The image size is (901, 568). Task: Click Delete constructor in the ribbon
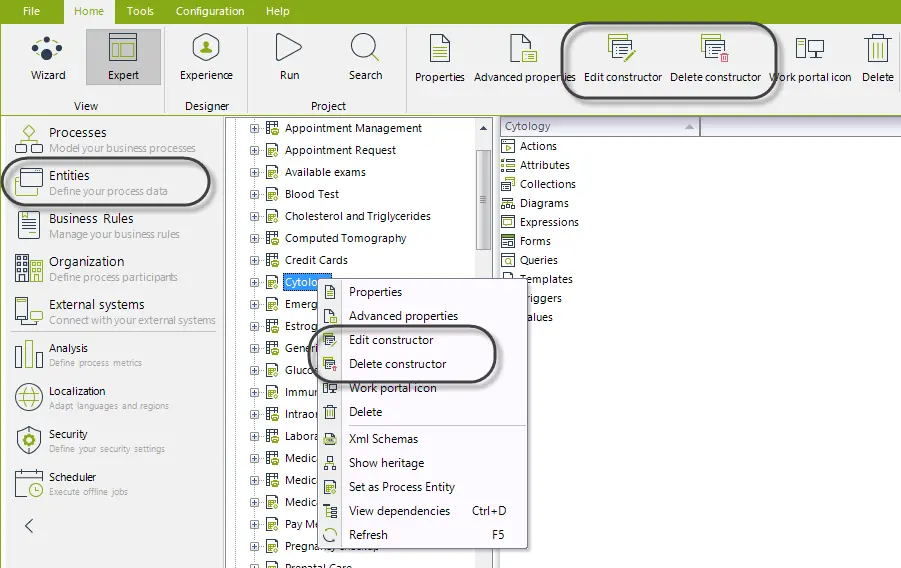click(715, 59)
